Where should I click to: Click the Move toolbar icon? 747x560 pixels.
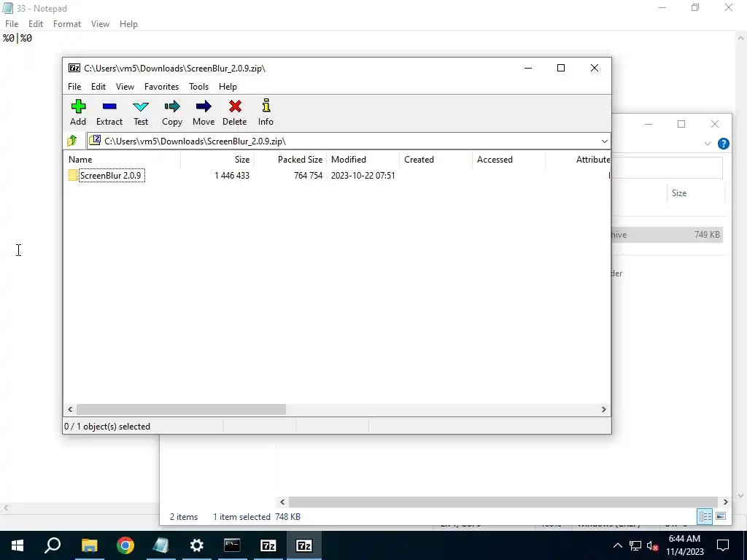coord(204,112)
